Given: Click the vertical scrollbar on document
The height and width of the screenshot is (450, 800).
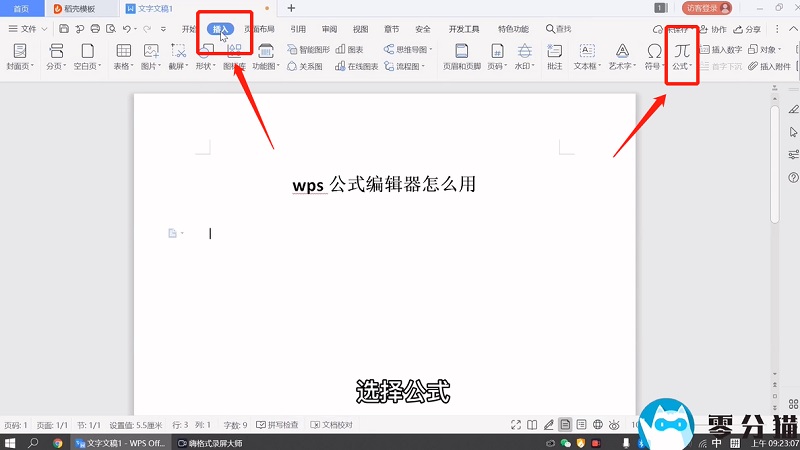Looking at the screenshot, I should pos(775,165).
